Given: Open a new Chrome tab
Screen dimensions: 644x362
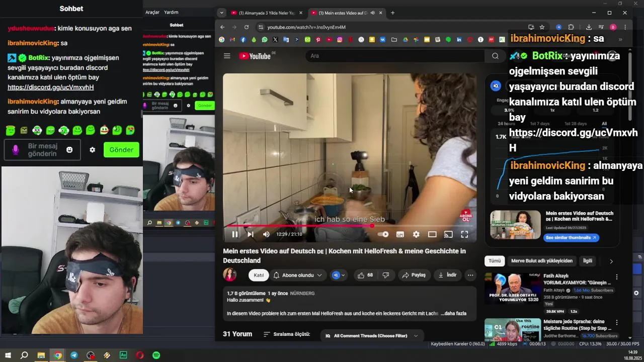Looking at the screenshot, I should coord(392,13).
